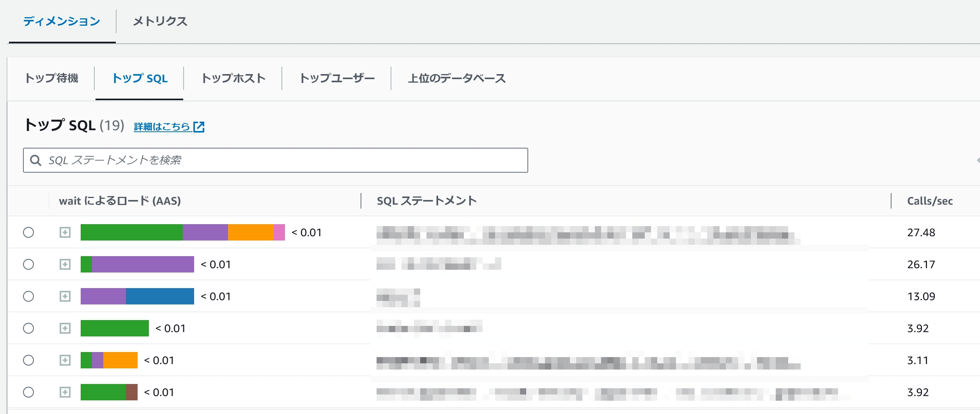
Task: Click the 3.11 Calls/sec value
Action: 918,360
